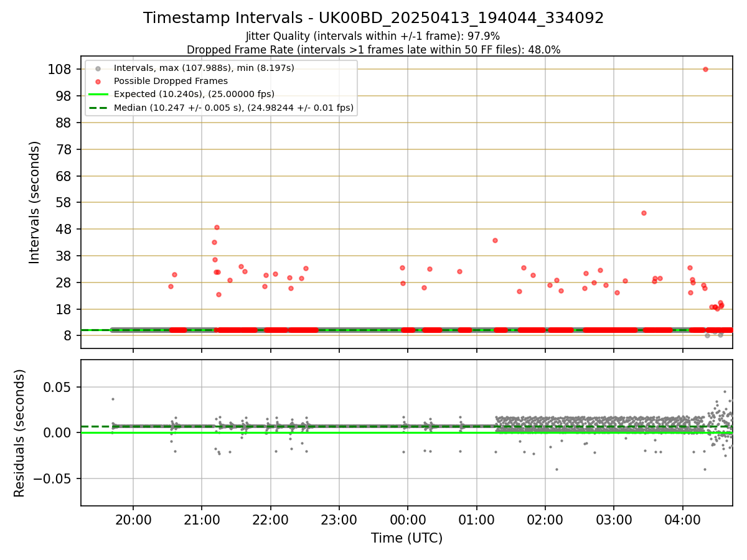Click the highest red data point at 108 seconds
This screenshot has height=560, width=747.
[705, 69]
